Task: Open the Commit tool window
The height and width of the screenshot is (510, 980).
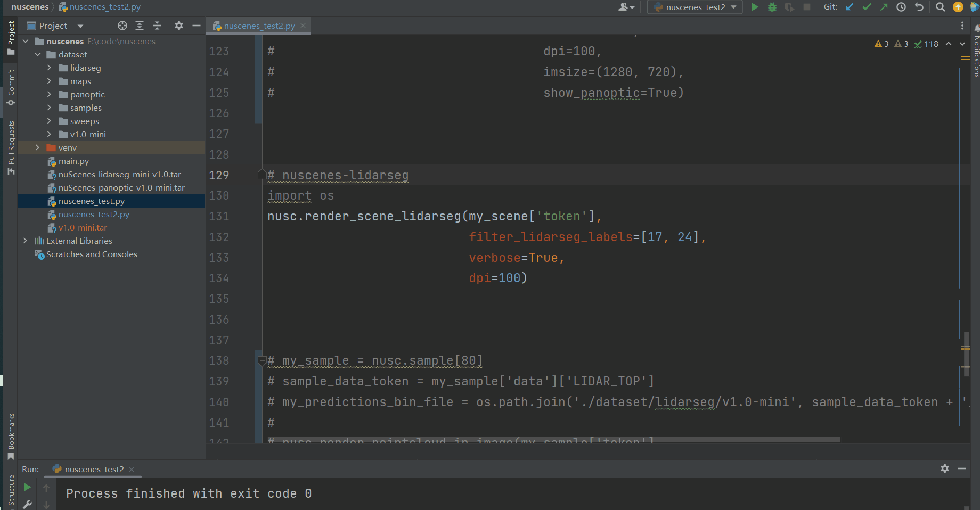Action: point(11,87)
